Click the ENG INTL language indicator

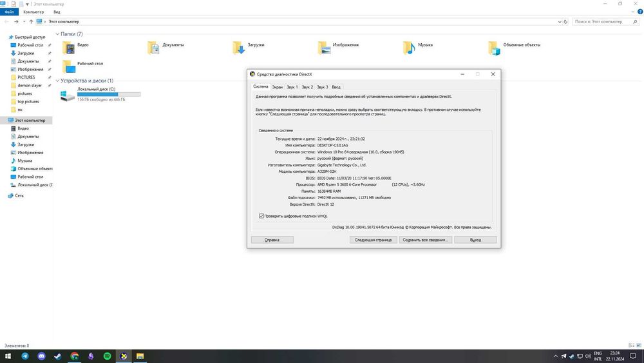coord(598,356)
